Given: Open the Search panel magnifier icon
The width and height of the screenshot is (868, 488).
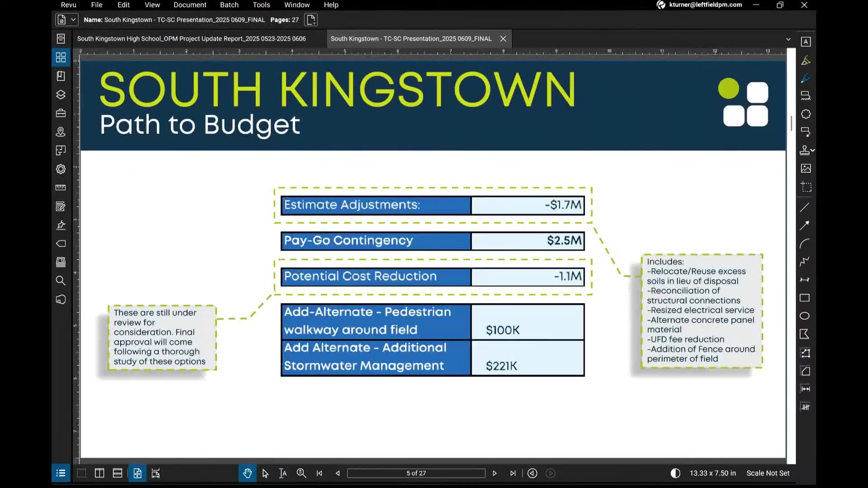Looking at the screenshot, I should [x=61, y=281].
